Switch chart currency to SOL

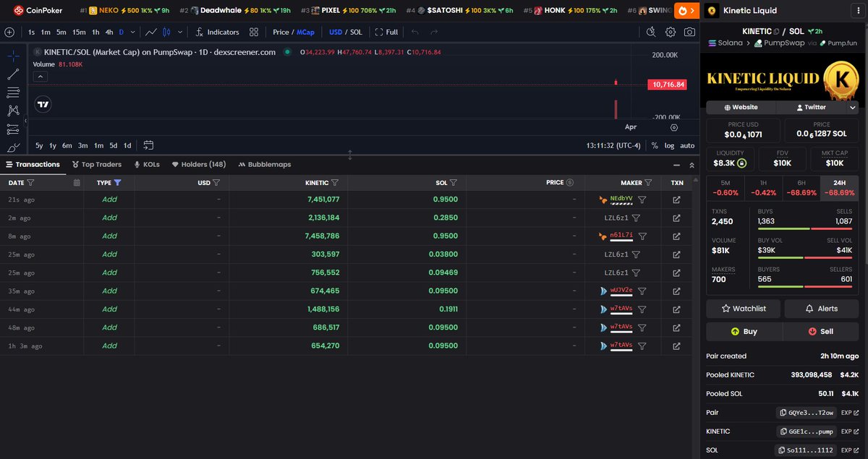pyautogui.click(x=356, y=32)
